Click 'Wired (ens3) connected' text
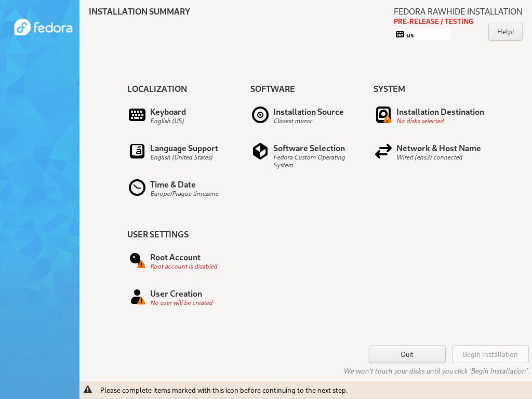The width and height of the screenshot is (532, 399). point(429,157)
